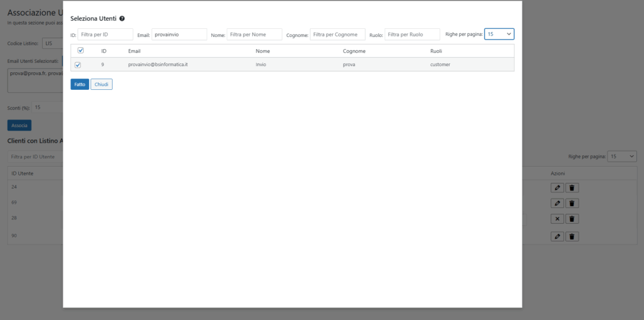Open the help icon beside Seleziona Utenti
Image resolution: width=644 pixels, height=320 pixels.
(122, 18)
